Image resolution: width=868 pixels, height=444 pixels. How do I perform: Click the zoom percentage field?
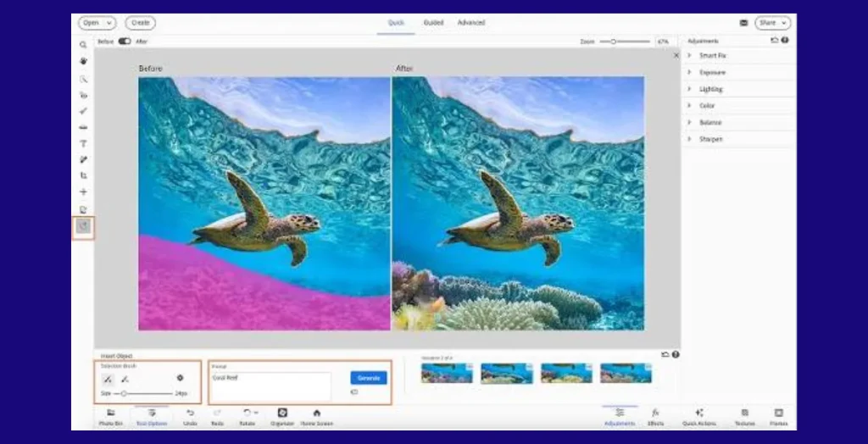665,42
